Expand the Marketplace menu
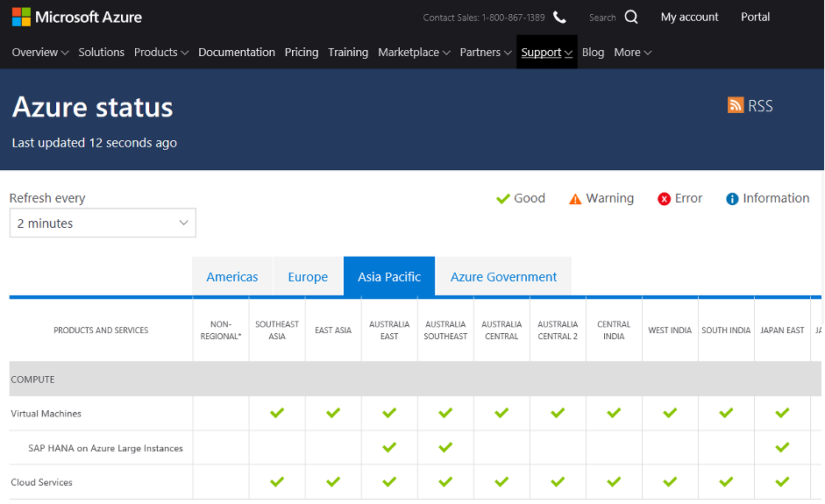The image size is (825, 504). click(x=414, y=52)
